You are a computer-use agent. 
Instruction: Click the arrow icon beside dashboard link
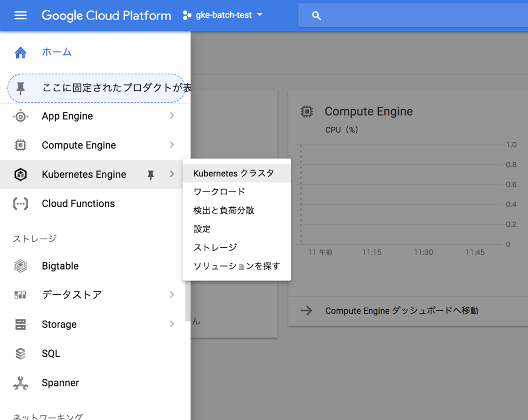pyautogui.click(x=306, y=310)
